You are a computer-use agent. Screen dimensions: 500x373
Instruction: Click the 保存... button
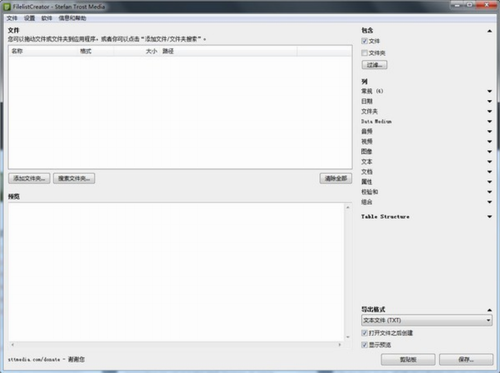(466, 359)
